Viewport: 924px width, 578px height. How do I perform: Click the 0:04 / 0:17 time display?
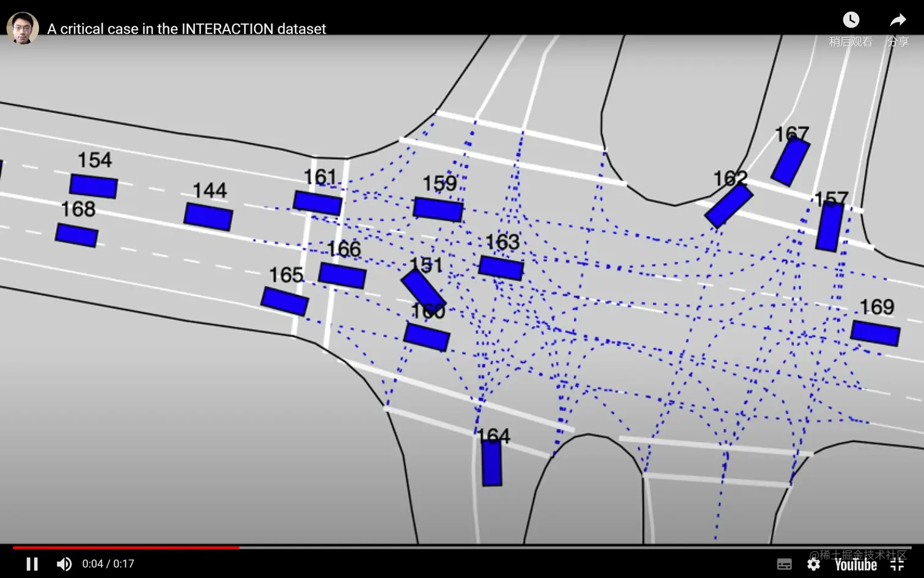[x=108, y=563]
